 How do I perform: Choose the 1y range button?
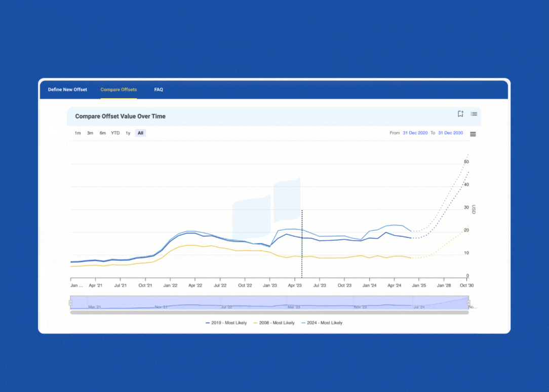(128, 133)
